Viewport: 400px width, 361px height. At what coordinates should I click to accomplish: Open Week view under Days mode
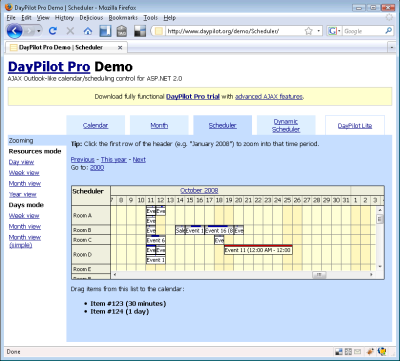coord(24,216)
